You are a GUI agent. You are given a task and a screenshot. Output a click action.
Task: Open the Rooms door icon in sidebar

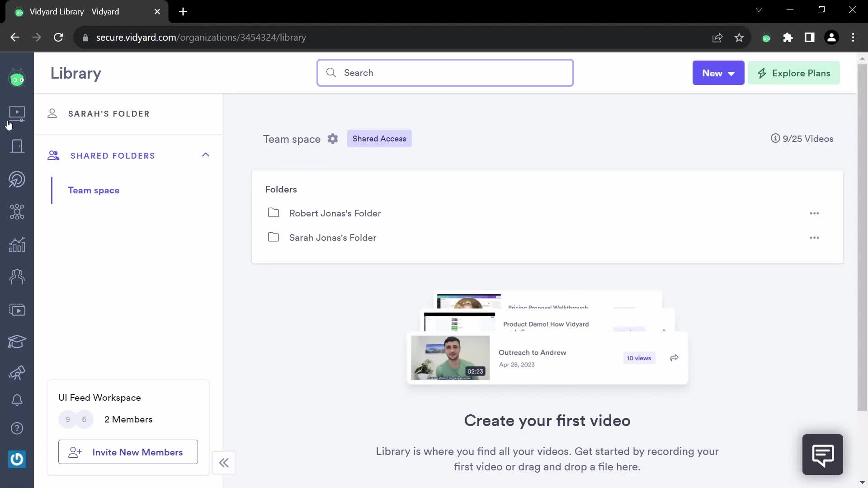pos(17,146)
